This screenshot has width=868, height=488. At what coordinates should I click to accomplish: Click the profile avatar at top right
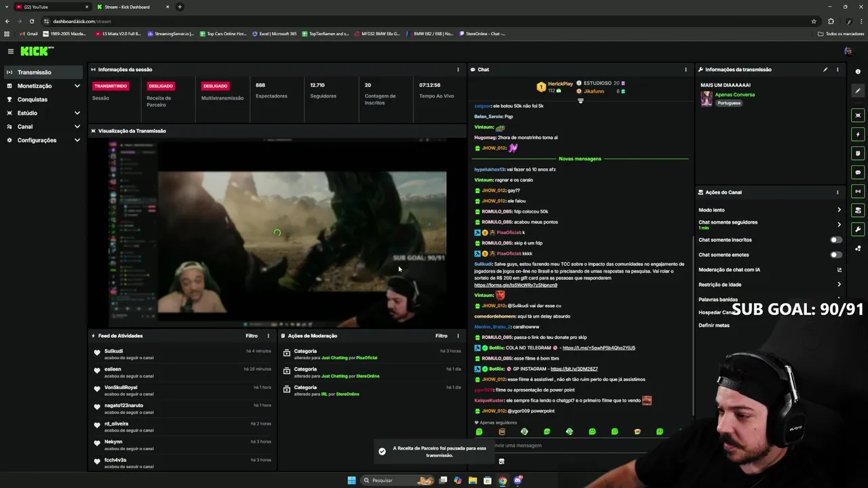[x=848, y=51]
